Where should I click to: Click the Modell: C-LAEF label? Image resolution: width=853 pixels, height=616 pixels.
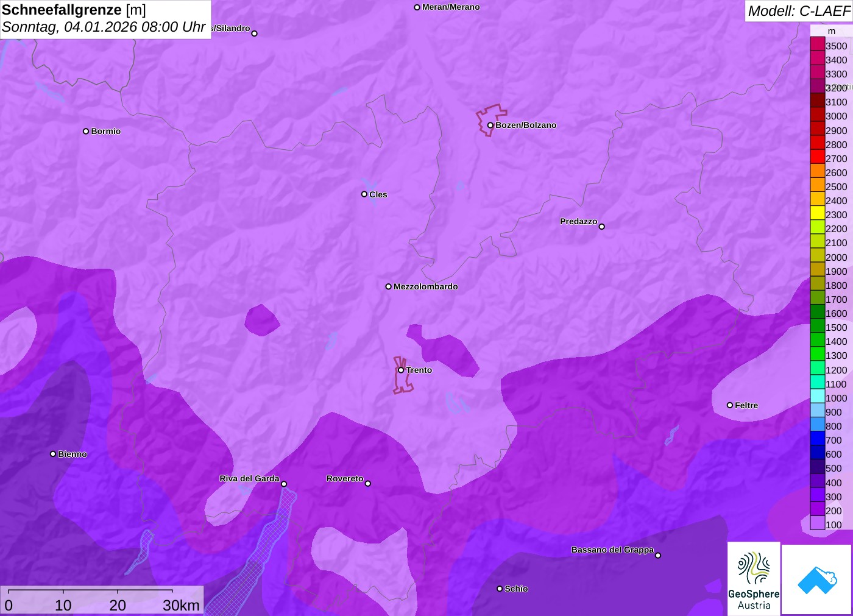(x=799, y=11)
